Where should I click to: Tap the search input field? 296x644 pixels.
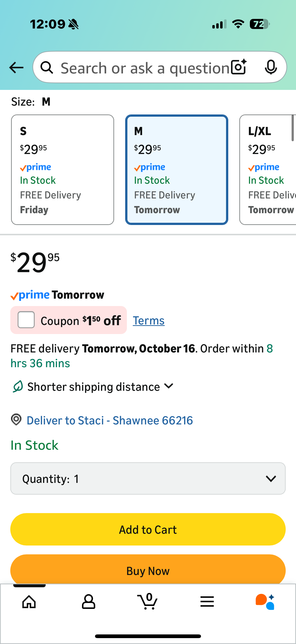[x=145, y=68]
